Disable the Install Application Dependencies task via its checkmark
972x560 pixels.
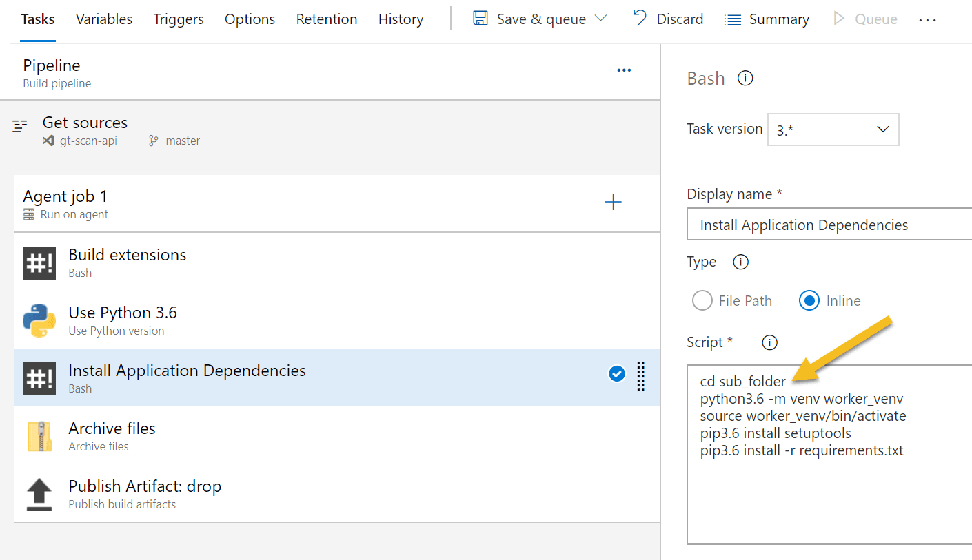pyautogui.click(x=616, y=374)
